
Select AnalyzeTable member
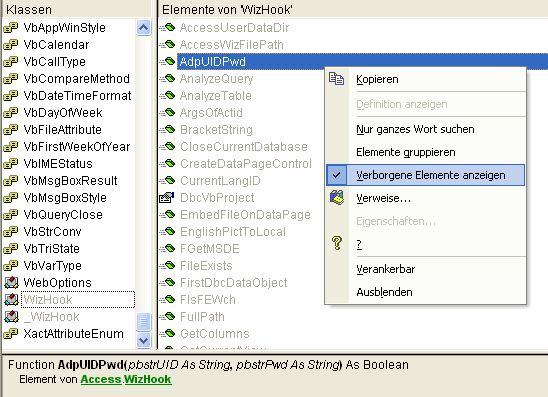[x=216, y=96]
